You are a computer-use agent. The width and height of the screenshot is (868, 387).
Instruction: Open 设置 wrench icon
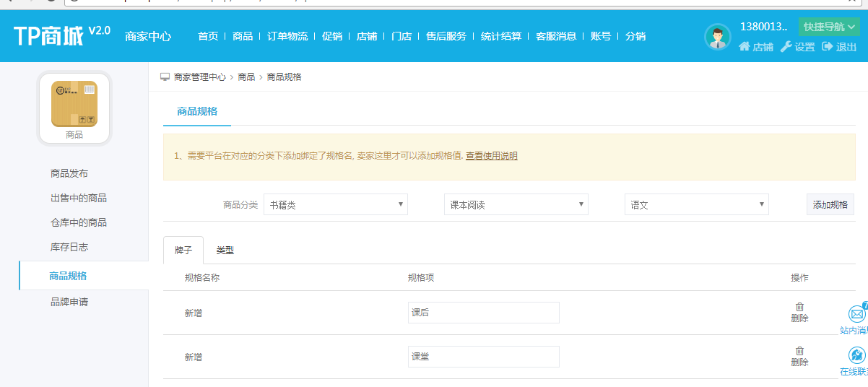coord(786,47)
